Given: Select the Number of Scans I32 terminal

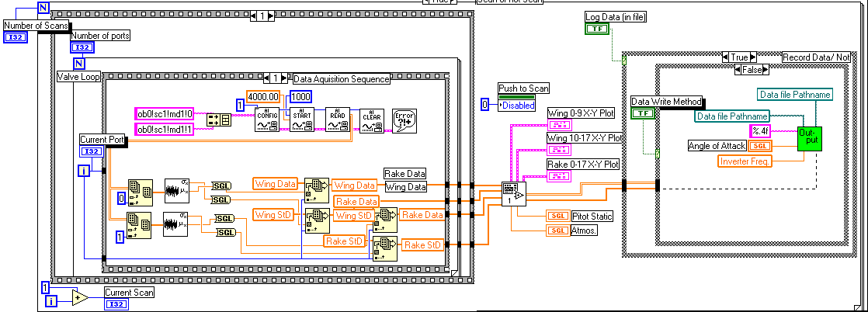Looking at the screenshot, I should [14, 37].
